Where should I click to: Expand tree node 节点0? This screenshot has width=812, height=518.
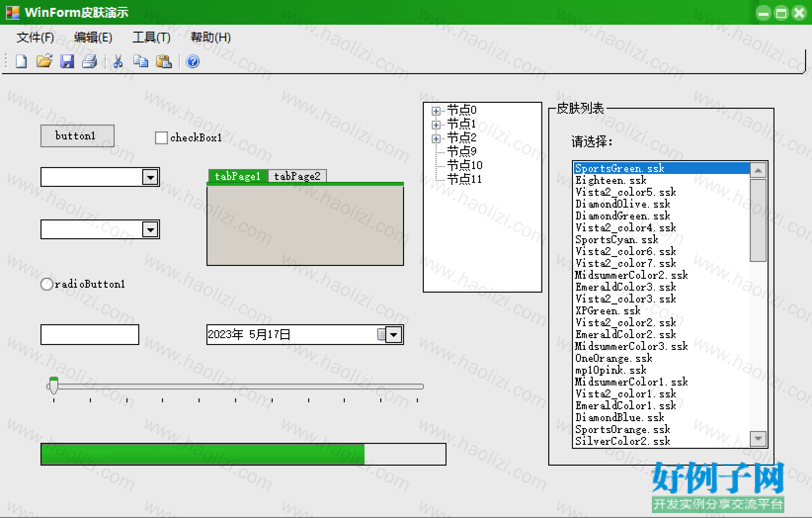point(436,111)
